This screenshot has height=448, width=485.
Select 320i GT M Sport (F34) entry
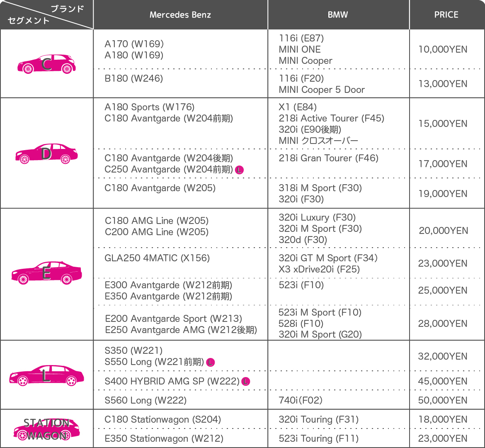point(328,258)
